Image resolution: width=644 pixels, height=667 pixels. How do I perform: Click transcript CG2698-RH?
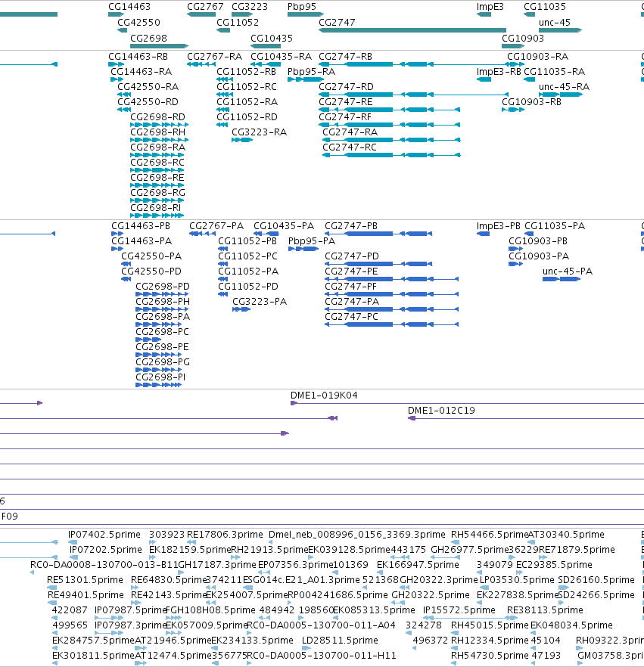point(157,132)
